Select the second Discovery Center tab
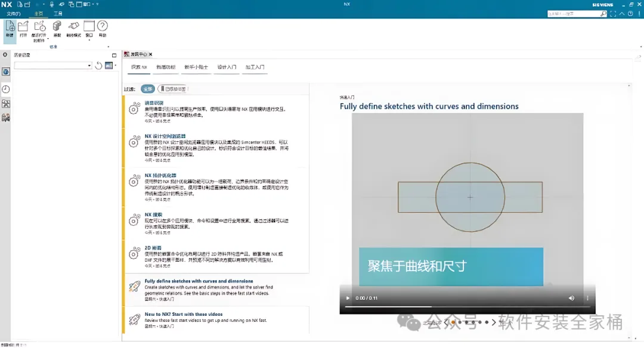The width and height of the screenshot is (644, 348). tap(166, 67)
